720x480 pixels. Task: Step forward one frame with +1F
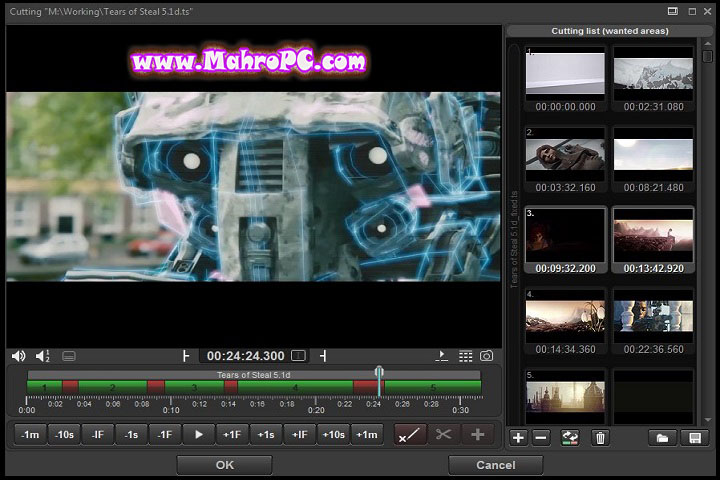[232, 435]
